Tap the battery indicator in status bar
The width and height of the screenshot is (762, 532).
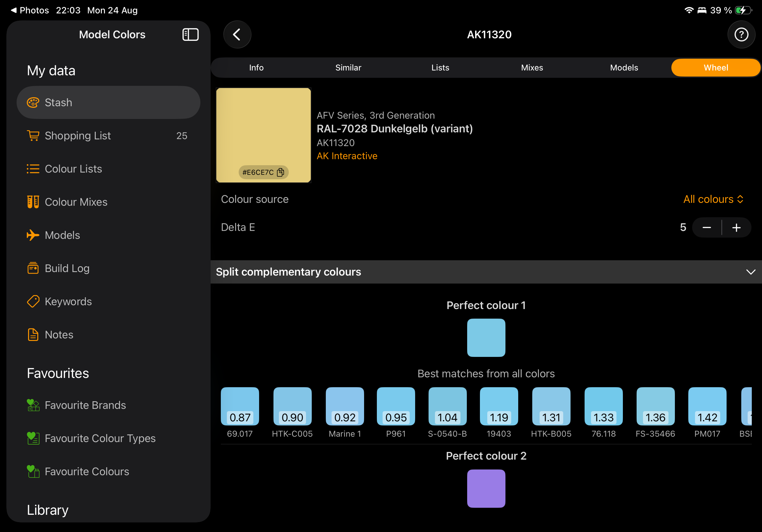click(743, 10)
